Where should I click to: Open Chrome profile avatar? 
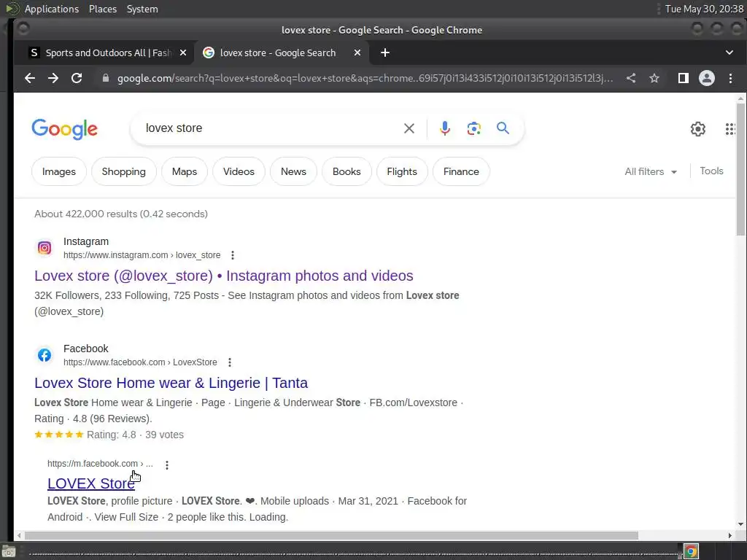pyautogui.click(x=706, y=78)
